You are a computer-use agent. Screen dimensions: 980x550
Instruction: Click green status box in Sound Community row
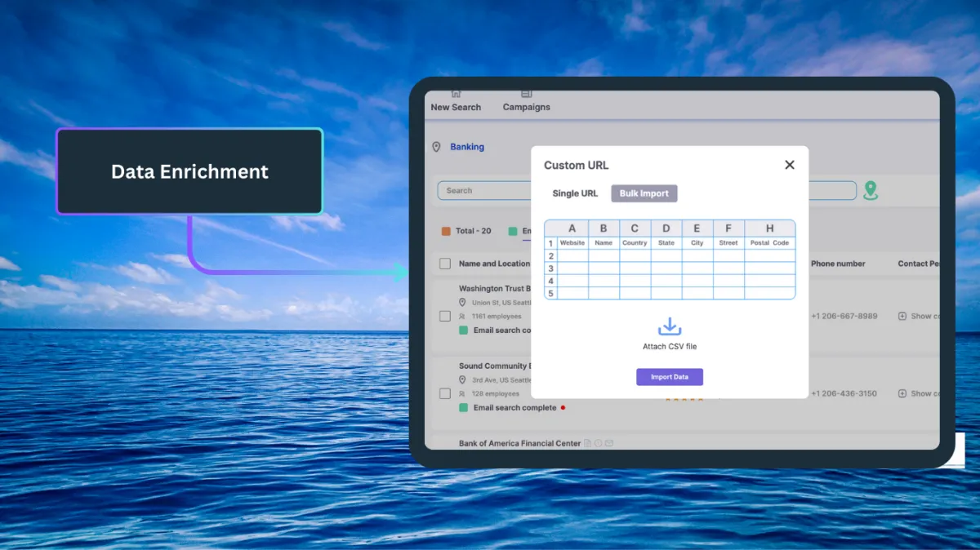click(x=463, y=407)
